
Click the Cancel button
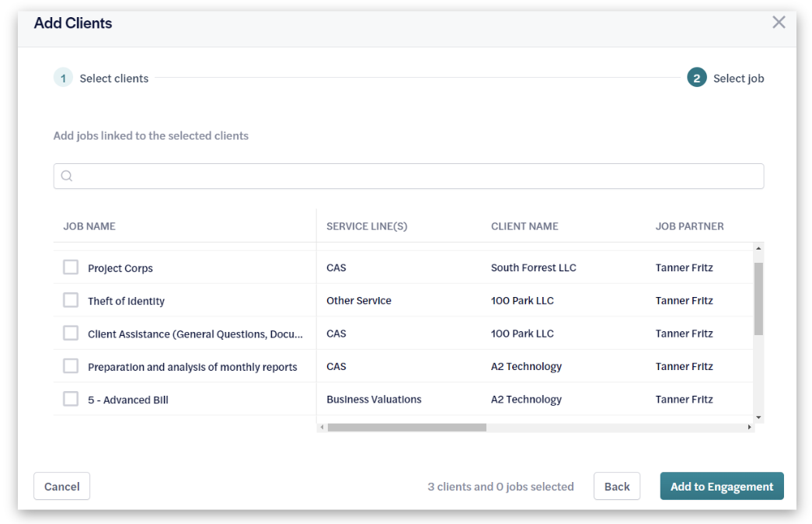coord(61,486)
